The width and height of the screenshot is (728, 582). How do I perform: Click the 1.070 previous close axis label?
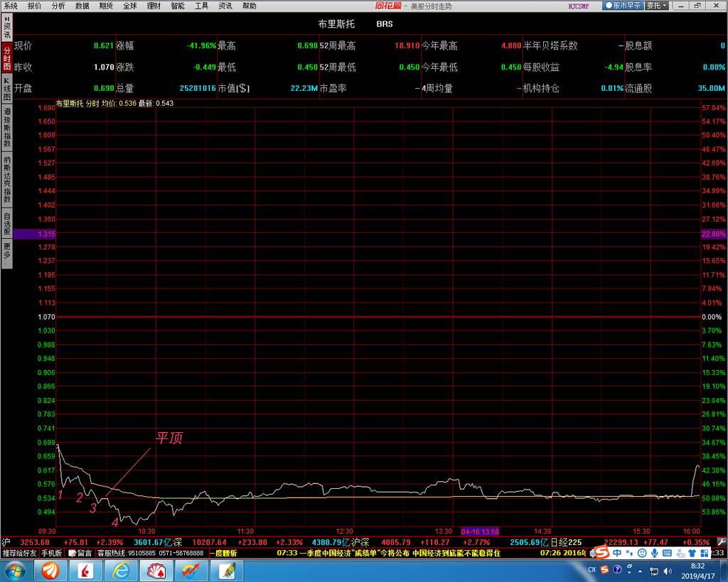[x=46, y=317]
